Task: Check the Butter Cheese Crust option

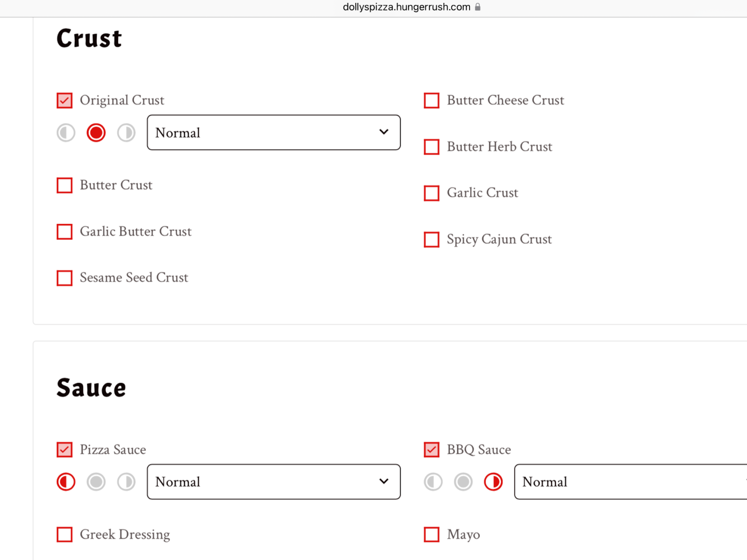Action: click(x=431, y=100)
